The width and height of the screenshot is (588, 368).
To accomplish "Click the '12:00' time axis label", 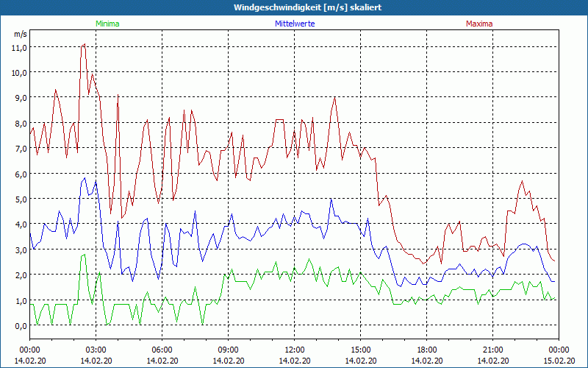I will tap(295, 350).
